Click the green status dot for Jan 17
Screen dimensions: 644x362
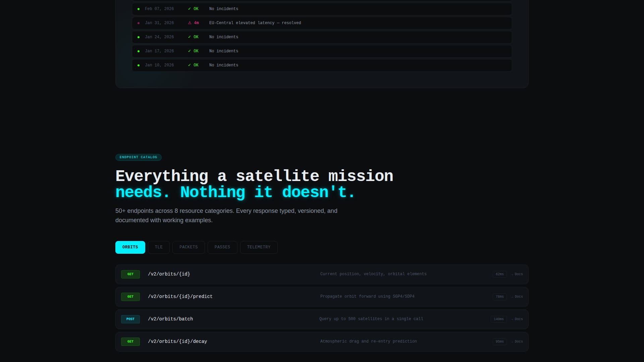(x=139, y=51)
